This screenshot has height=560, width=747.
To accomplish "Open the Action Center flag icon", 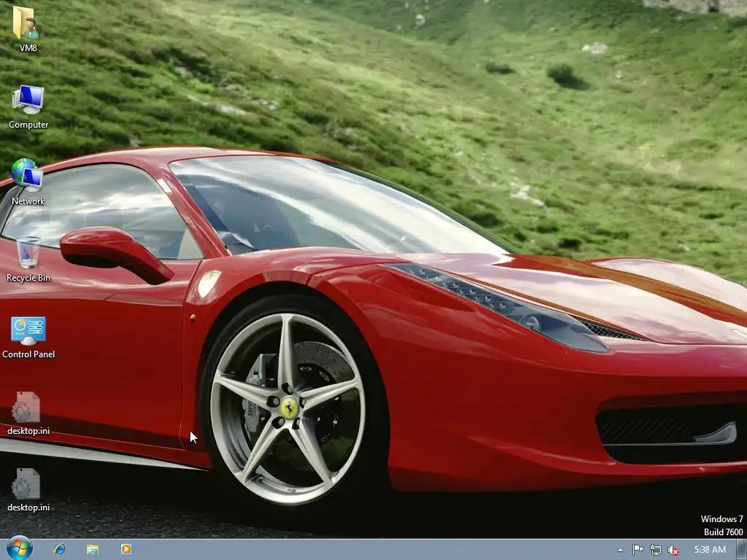I will click(x=638, y=550).
